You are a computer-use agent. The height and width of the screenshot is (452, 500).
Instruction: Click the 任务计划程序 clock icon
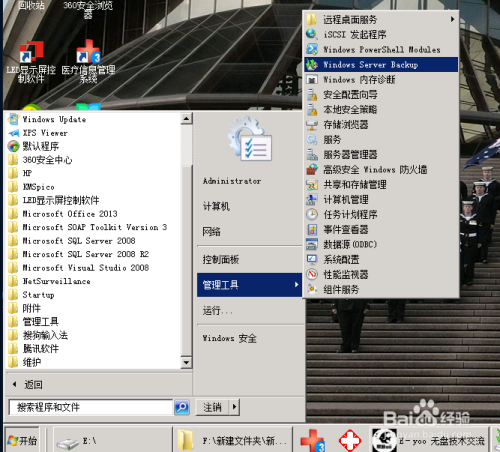pos(312,215)
